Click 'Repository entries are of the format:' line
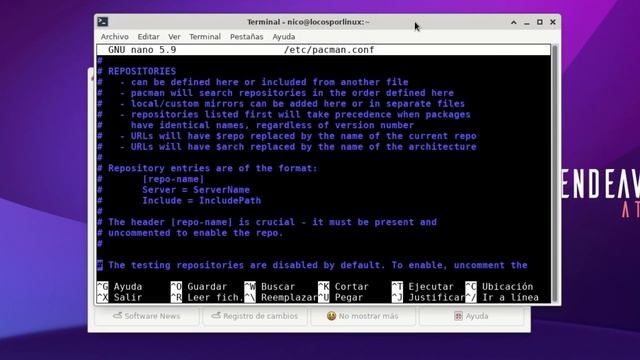The height and width of the screenshot is (360, 640). [213, 168]
